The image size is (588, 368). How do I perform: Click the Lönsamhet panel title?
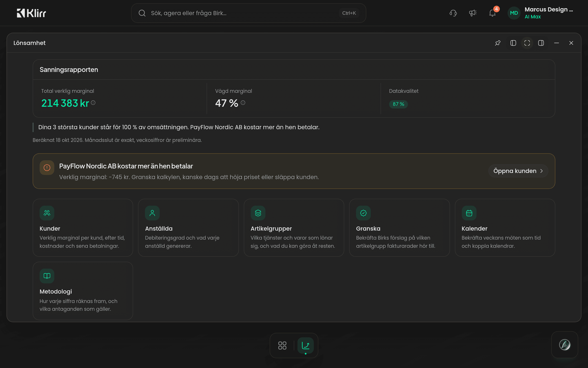tap(29, 43)
